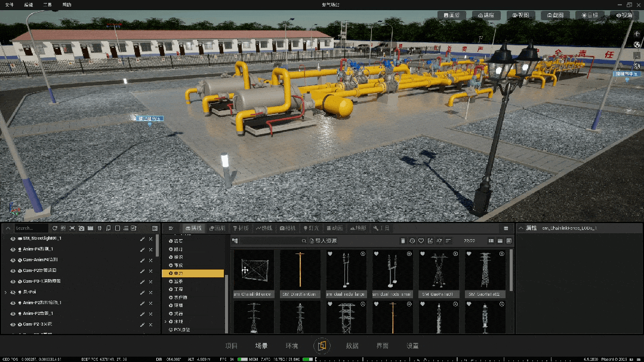Click the crosshair icon in viewport right sidebar
The image size is (644, 362).
[x=637, y=33]
